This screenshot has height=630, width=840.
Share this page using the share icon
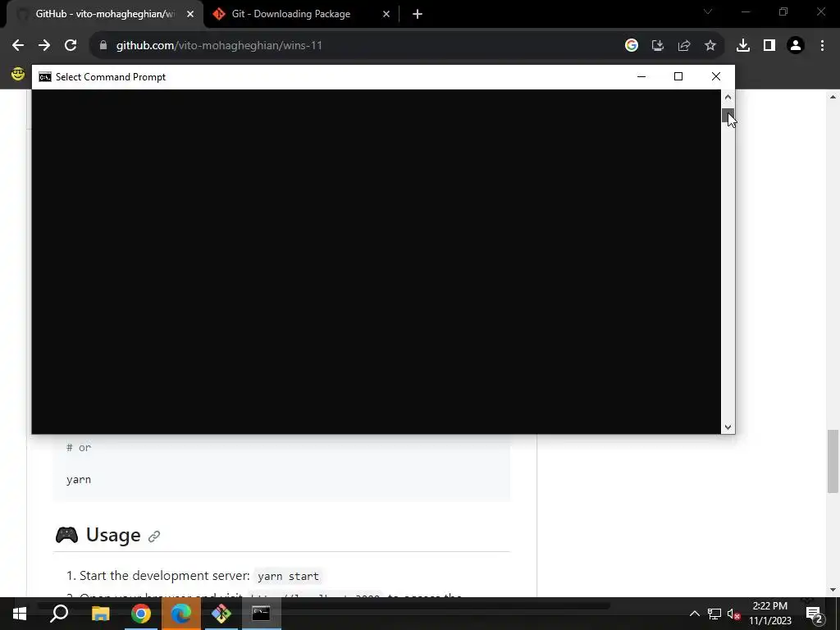(x=684, y=46)
